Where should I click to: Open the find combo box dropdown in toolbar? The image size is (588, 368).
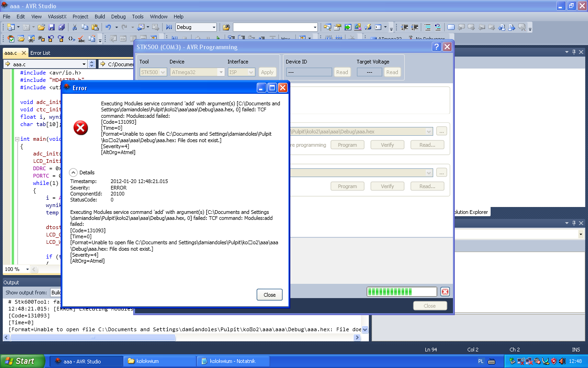click(x=315, y=27)
